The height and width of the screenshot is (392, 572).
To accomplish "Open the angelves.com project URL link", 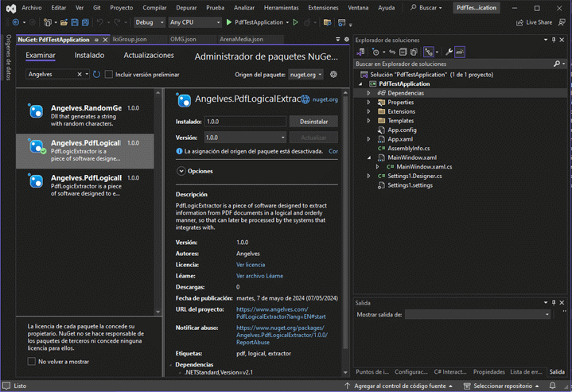I will click(281, 312).
